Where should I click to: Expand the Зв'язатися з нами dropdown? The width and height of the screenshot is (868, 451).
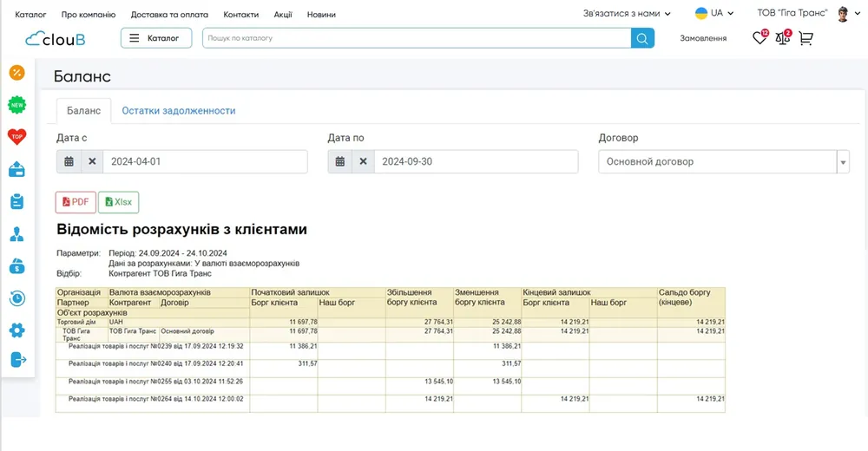(x=627, y=13)
